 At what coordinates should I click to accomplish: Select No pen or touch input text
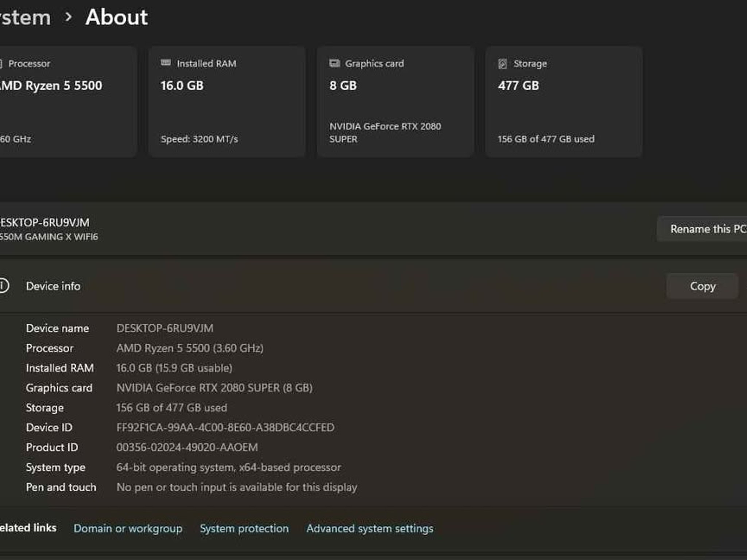click(x=237, y=487)
